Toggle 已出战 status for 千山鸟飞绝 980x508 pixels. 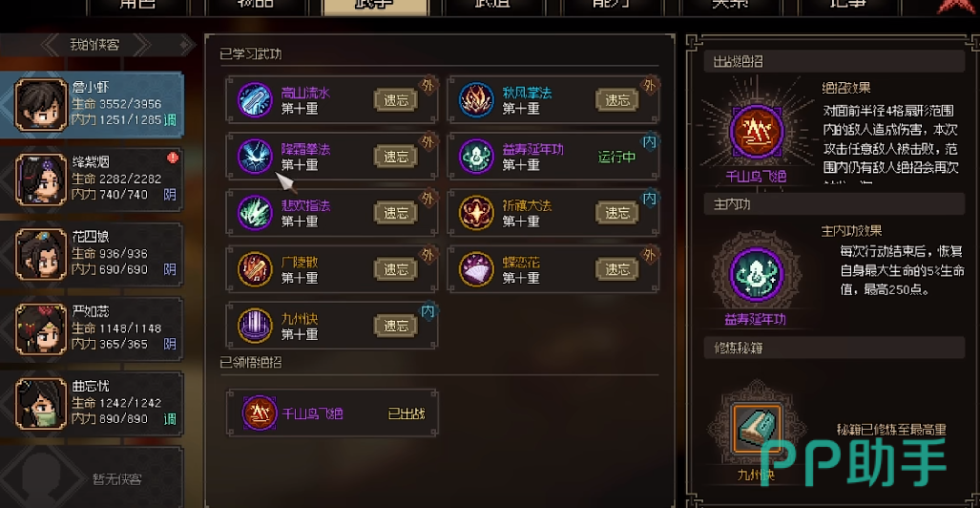407,414
